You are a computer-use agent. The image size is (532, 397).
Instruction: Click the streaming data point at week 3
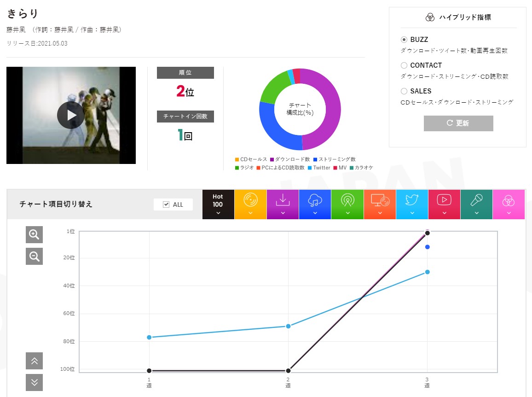[x=428, y=247]
